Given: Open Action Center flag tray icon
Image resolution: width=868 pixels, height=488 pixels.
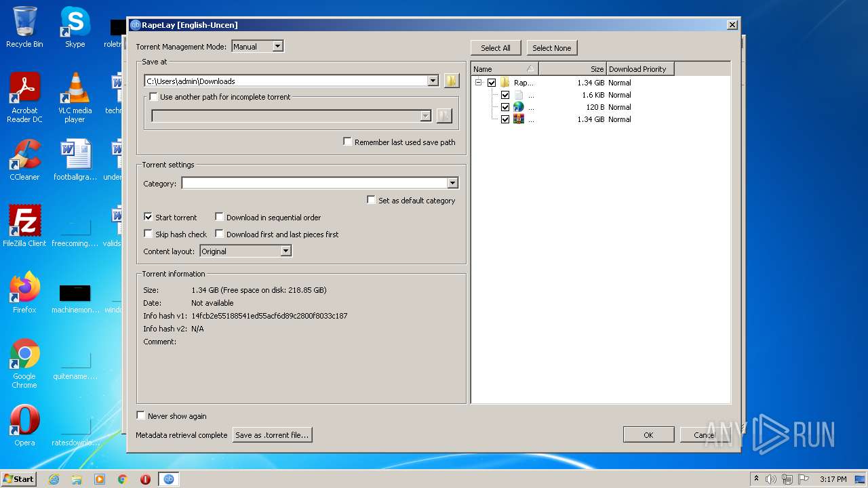Looking at the screenshot, I should tap(803, 479).
